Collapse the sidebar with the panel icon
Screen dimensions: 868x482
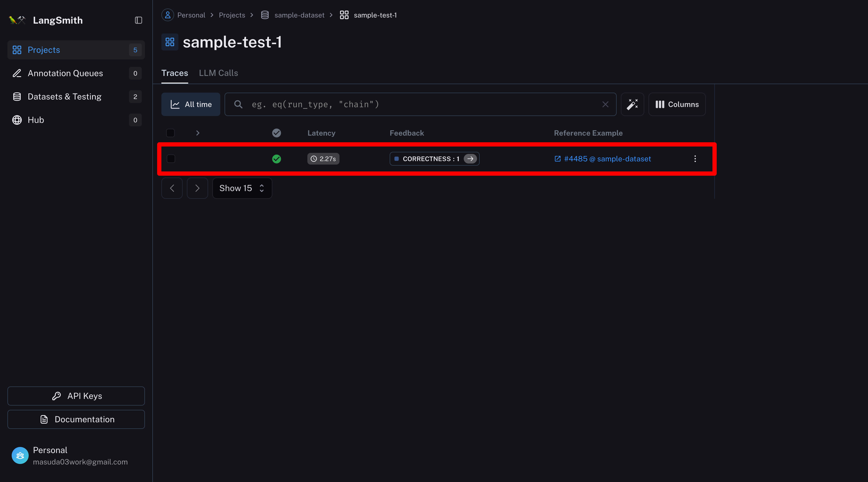pyautogui.click(x=139, y=20)
